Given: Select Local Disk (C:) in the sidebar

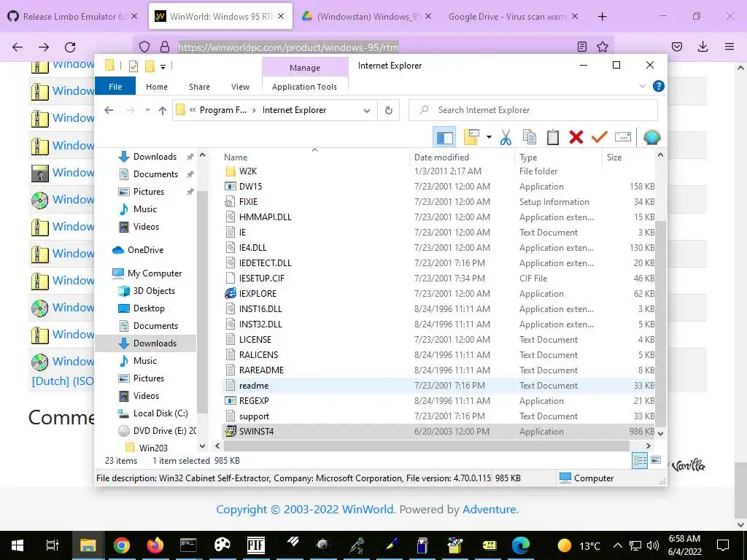Looking at the screenshot, I should pos(160,413).
